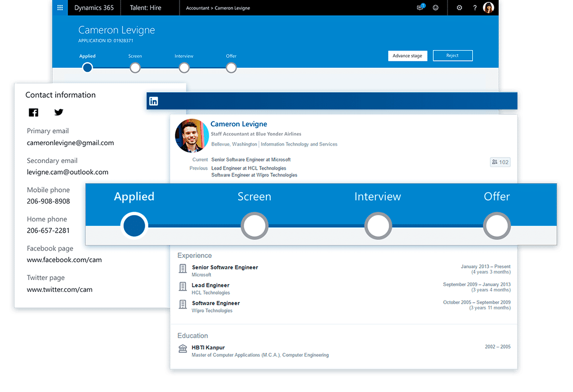Click the building icon beside Software Engineer
The image size is (573, 392).
coord(183,304)
